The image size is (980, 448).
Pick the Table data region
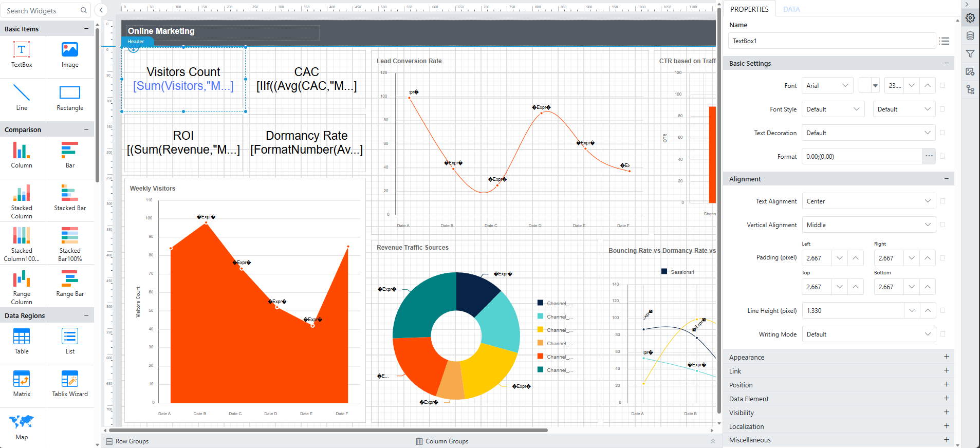click(x=22, y=342)
